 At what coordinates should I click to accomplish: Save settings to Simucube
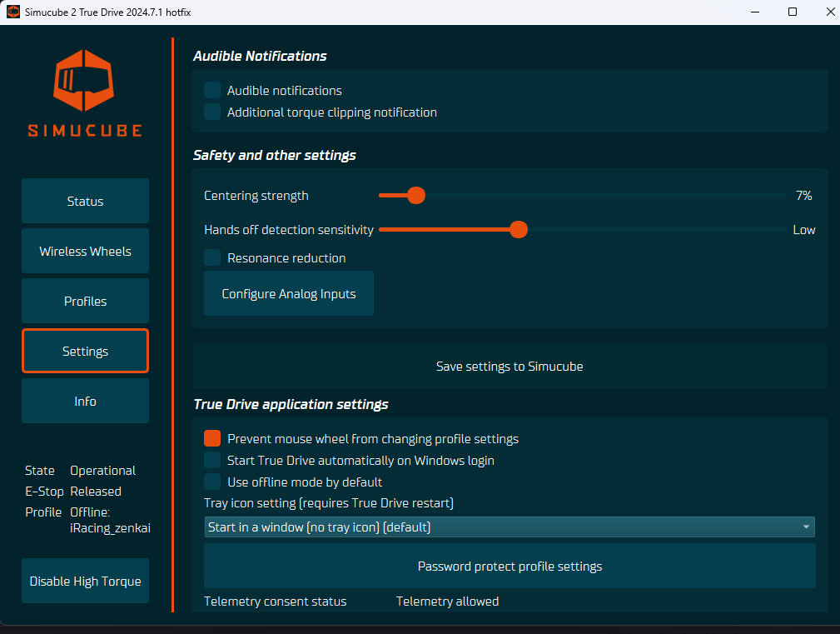[509, 366]
